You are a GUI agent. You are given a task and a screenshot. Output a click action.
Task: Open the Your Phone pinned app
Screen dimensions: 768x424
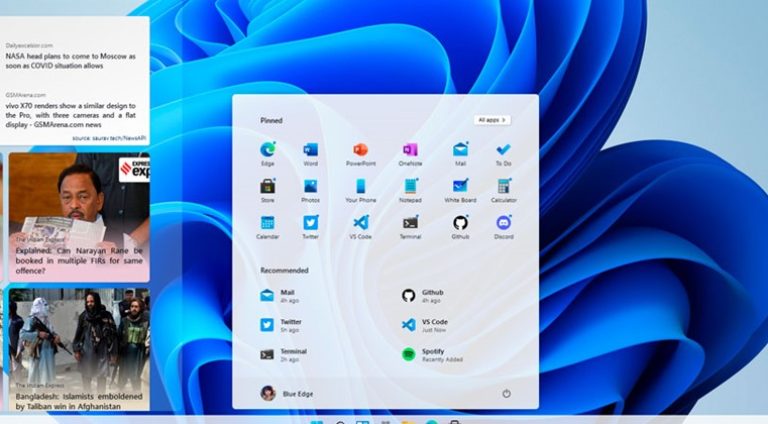click(360, 190)
